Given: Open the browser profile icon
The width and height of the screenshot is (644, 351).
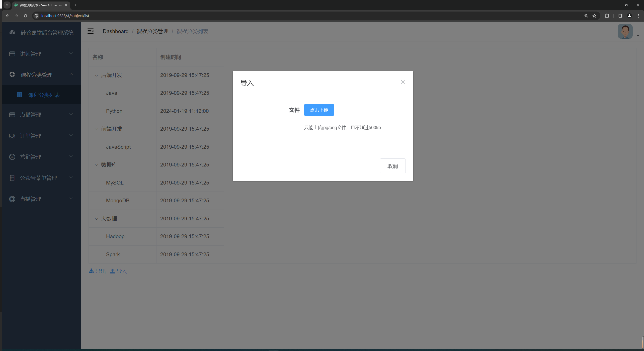Looking at the screenshot, I should [x=629, y=16].
